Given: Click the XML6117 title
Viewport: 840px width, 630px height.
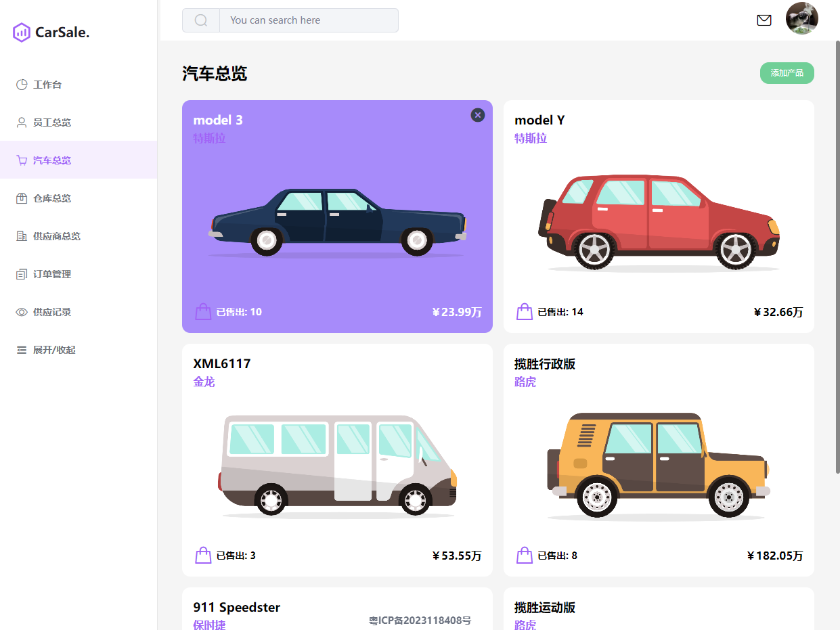Looking at the screenshot, I should tap(222, 364).
